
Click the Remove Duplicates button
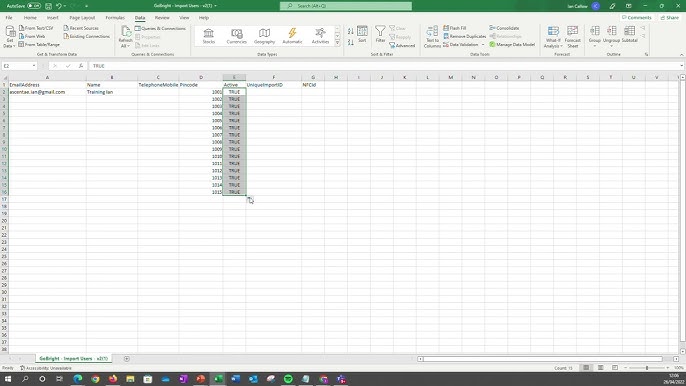[464, 36]
